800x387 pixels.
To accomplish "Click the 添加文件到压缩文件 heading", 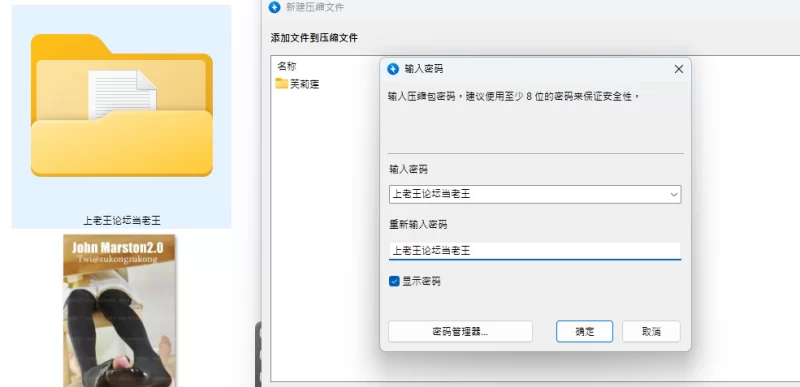I will pyautogui.click(x=314, y=38).
